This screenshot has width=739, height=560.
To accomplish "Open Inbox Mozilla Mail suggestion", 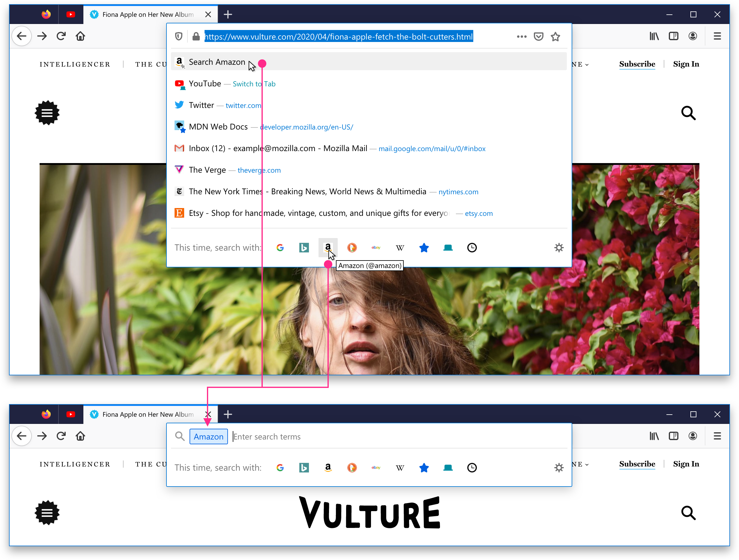I will coord(369,149).
